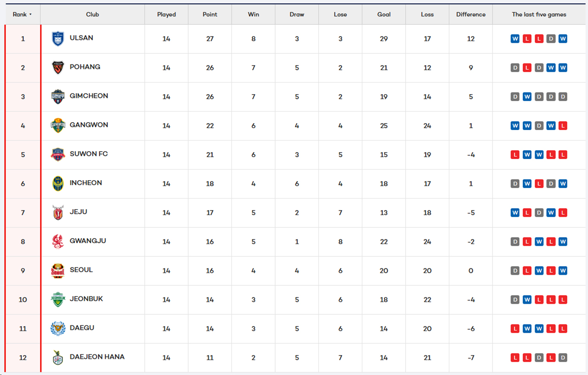Click the Ulsan club crest icon
This screenshot has width=588, height=375.
[58, 39]
